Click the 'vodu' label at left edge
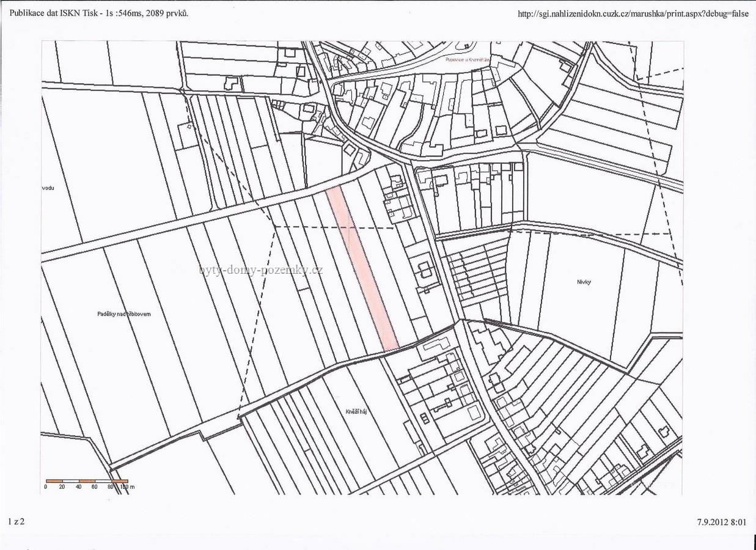Image resolution: width=756 pixels, height=550 pixels. pyautogui.click(x=48, y=188)
